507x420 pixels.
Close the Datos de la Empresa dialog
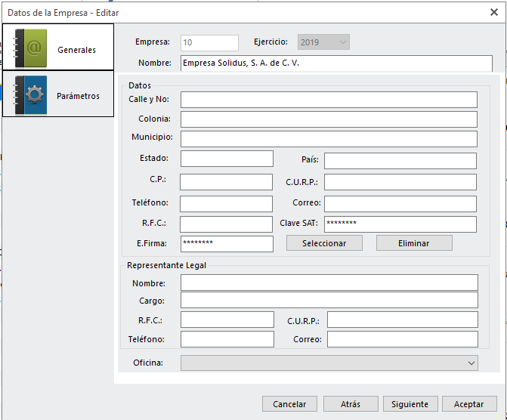click(493, 12)
